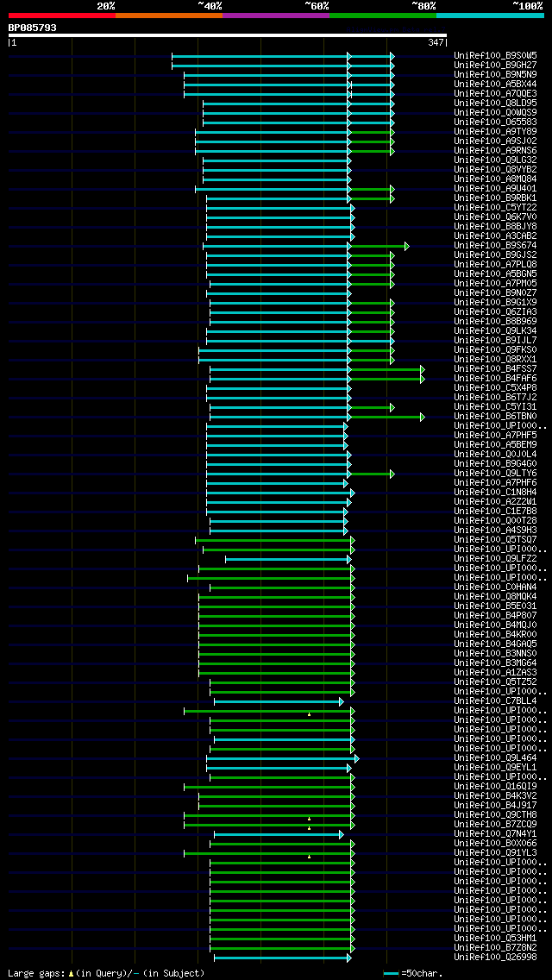
Task: Select the UniRef100_A7PLQ8 label
Action: pos(495,264)
